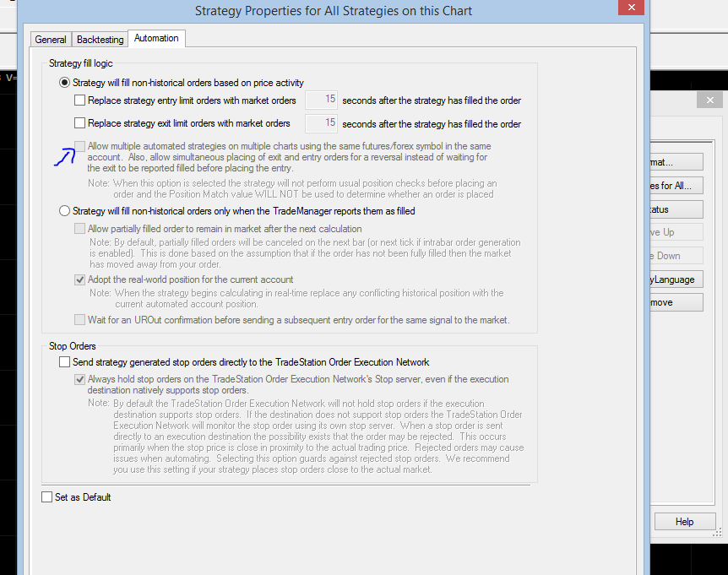Click the Remove button in background dialog

pos(676,302)
